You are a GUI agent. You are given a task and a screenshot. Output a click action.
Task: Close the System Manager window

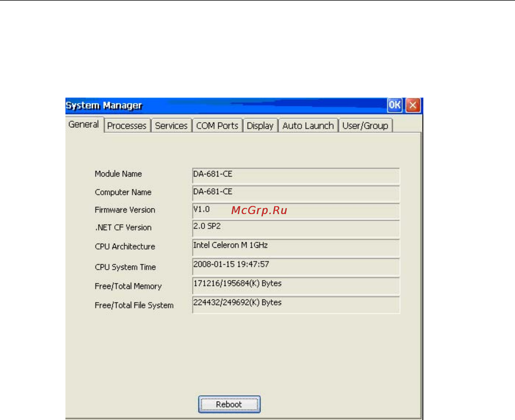tap(413, 105)
